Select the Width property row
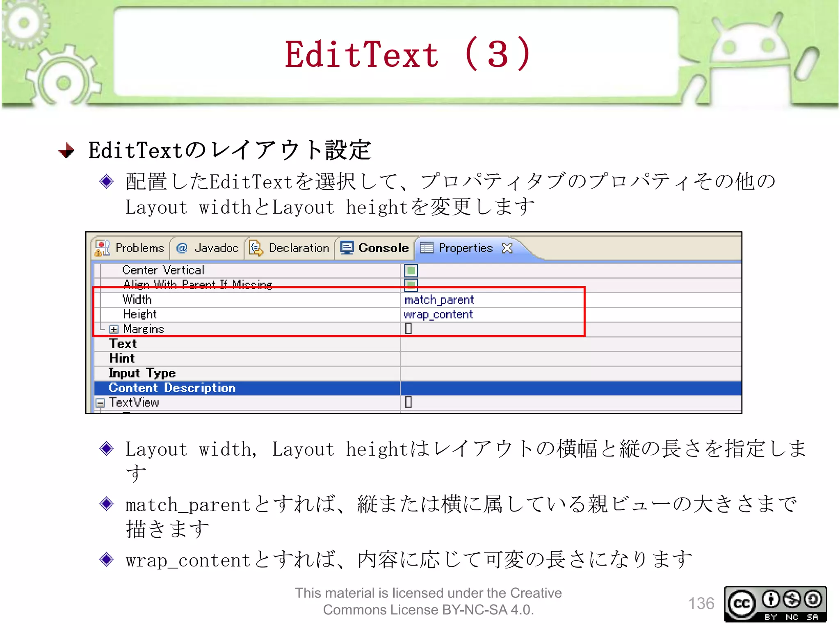 click(x=417, y=300)
